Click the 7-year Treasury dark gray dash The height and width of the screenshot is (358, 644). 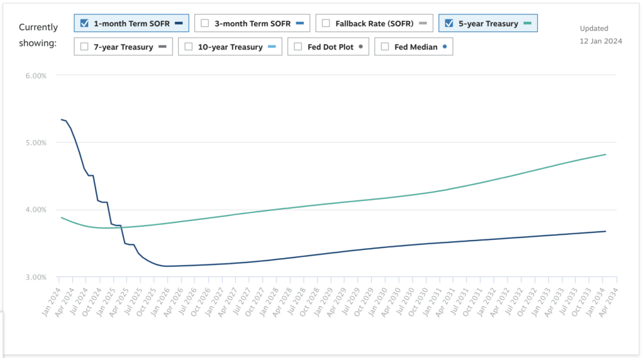click(162, 46)
